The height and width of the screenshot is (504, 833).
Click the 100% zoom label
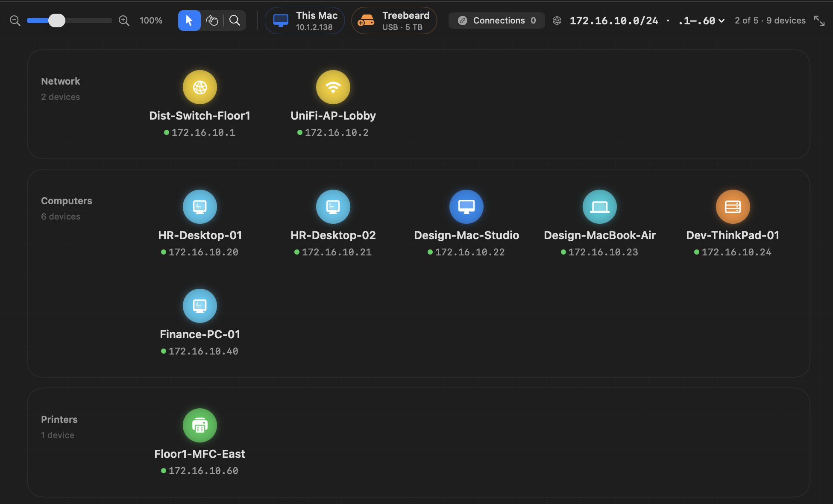[x=151, y=21]
